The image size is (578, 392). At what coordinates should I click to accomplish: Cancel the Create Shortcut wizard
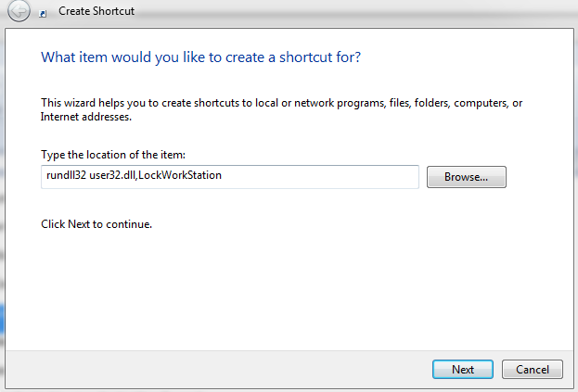coord(533,369)
